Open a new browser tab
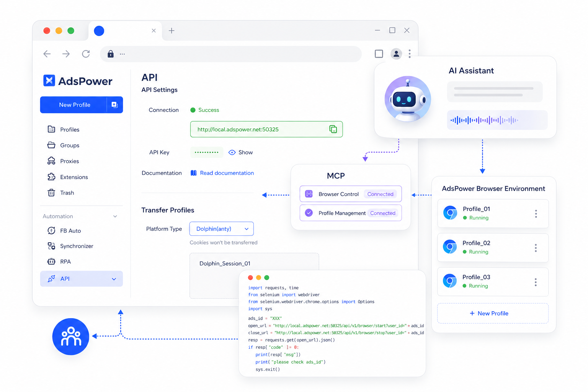The image size is (588, 392). point(171,31)
